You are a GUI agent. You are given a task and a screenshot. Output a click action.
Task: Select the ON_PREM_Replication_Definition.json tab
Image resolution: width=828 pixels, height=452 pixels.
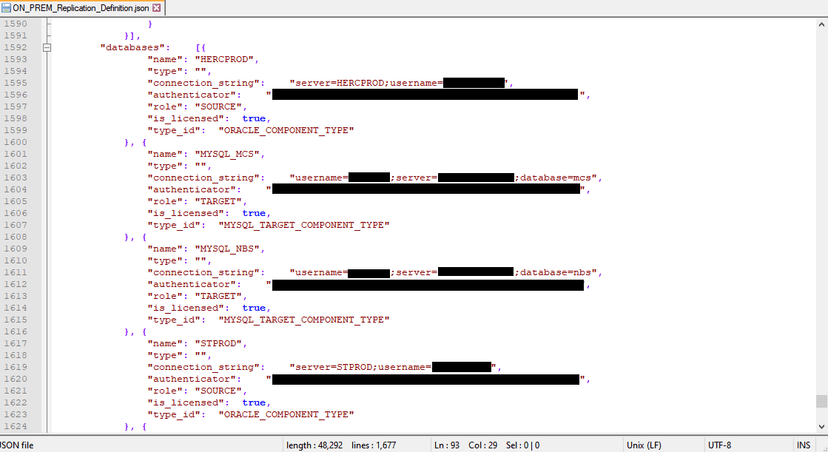coord(81,8)
